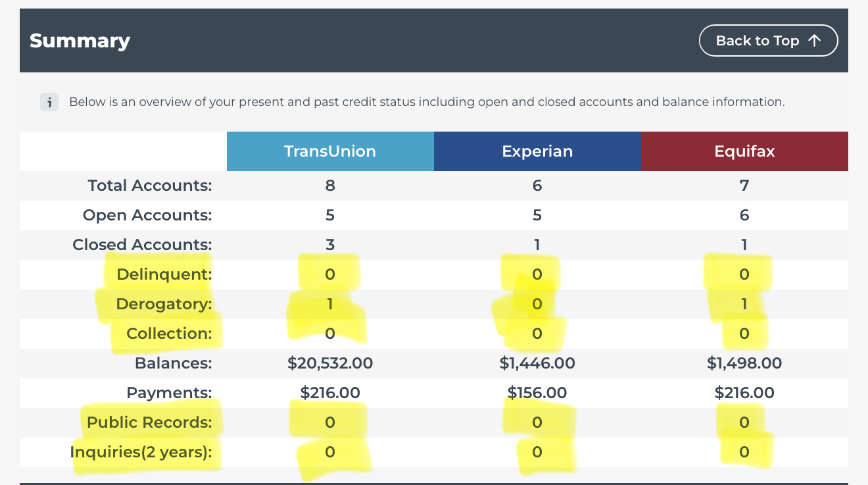Click the upward arrow in Back to Top button

815,40
